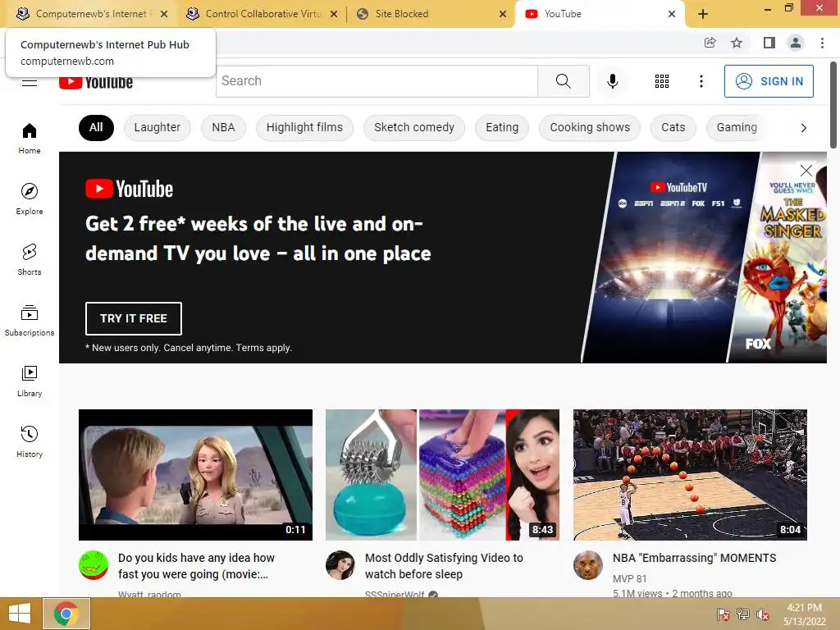This screenshot has width=840, height=630.
Task: Dismiss the YouTube TV promo banner
Action: click(806, 171)
